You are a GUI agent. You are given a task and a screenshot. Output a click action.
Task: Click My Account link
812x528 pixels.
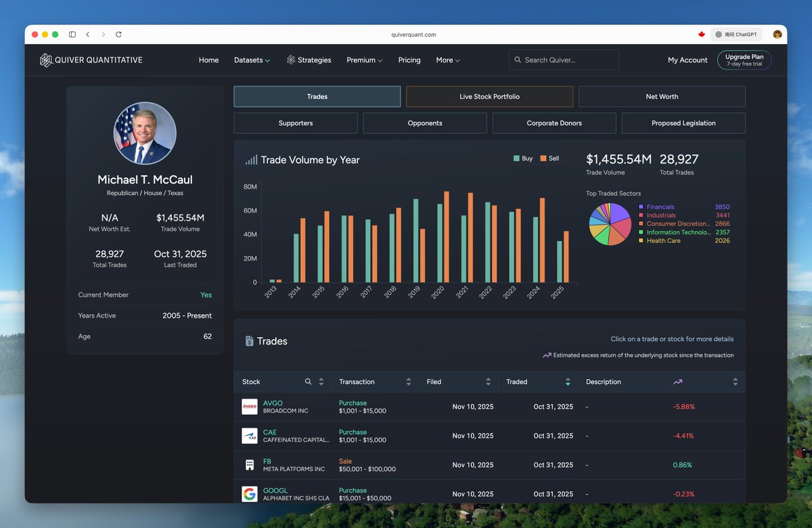click(687, 60)
